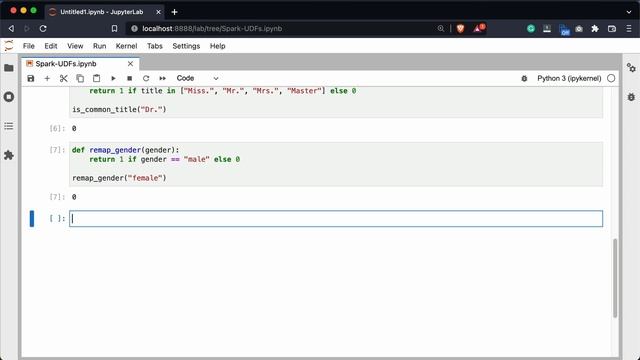640x360 pixels.
Task: Click the output 0 of cell 6
Action: coord(74,129)
